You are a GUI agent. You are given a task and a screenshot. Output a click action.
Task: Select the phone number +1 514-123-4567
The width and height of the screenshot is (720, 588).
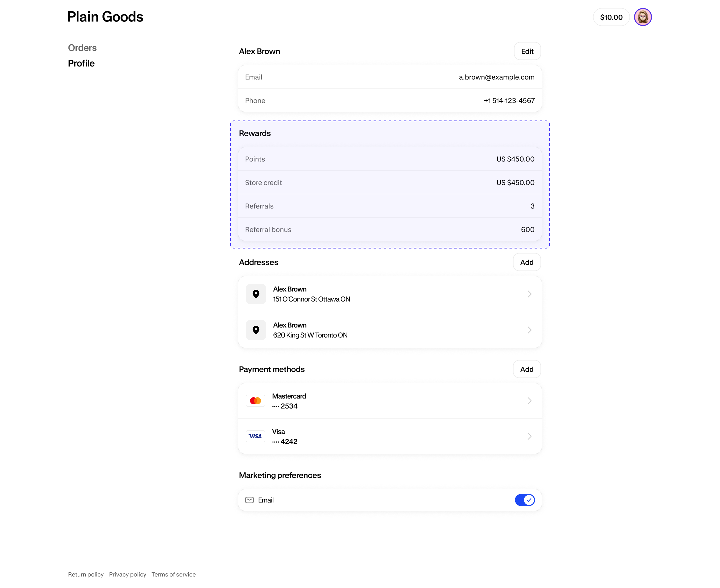pos(509,100)
